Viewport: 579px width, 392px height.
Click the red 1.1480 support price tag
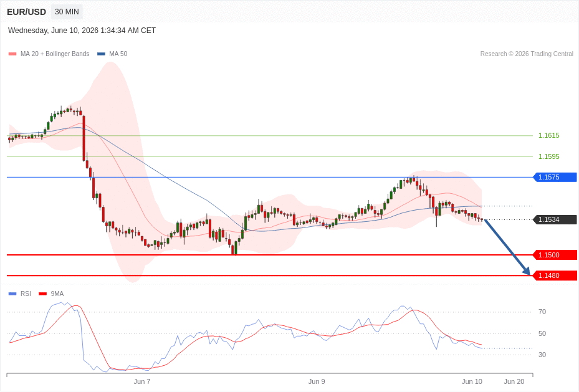[x=555, y=275]
